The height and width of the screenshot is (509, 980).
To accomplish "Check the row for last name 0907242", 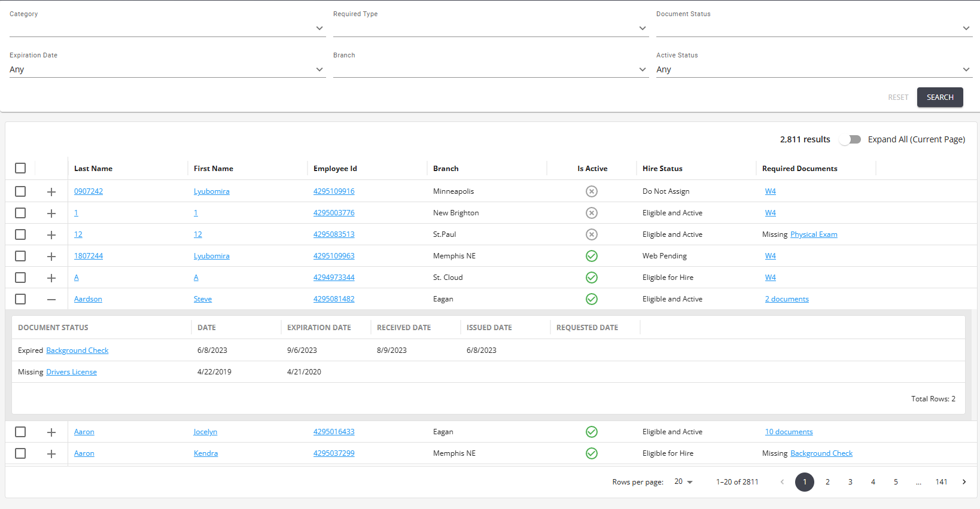I will click(20, 191).
